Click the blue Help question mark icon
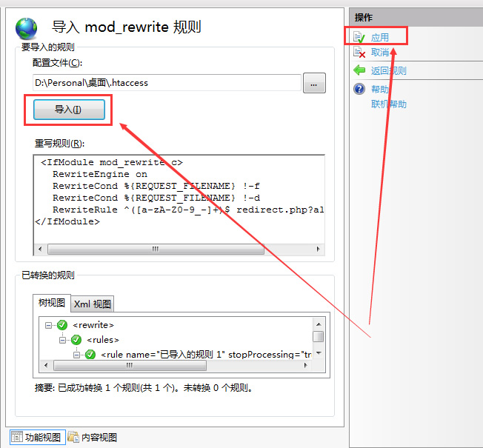 [359, 89]
